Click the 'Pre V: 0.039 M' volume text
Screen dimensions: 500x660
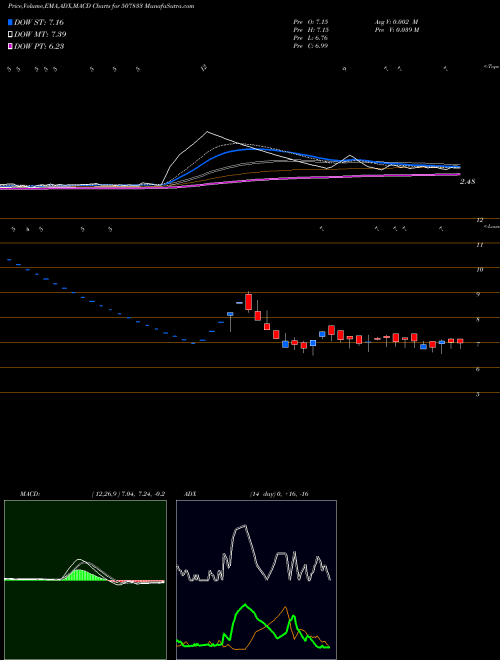click(x=396, y=30)
